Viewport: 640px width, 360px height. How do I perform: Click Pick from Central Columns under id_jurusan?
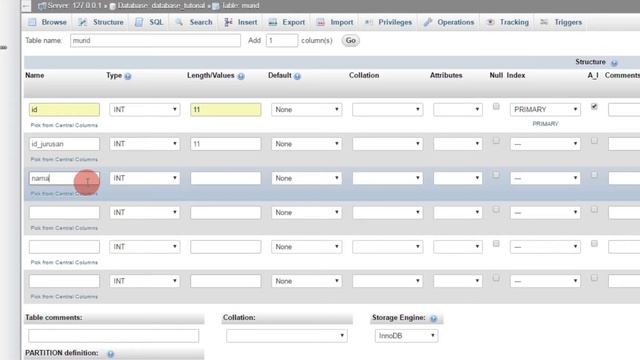pos(64,160)
